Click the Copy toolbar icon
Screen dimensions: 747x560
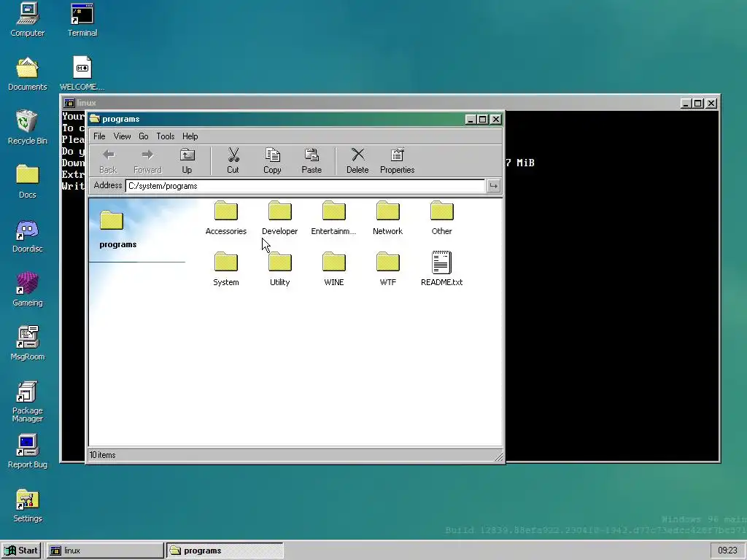(273, 155)
